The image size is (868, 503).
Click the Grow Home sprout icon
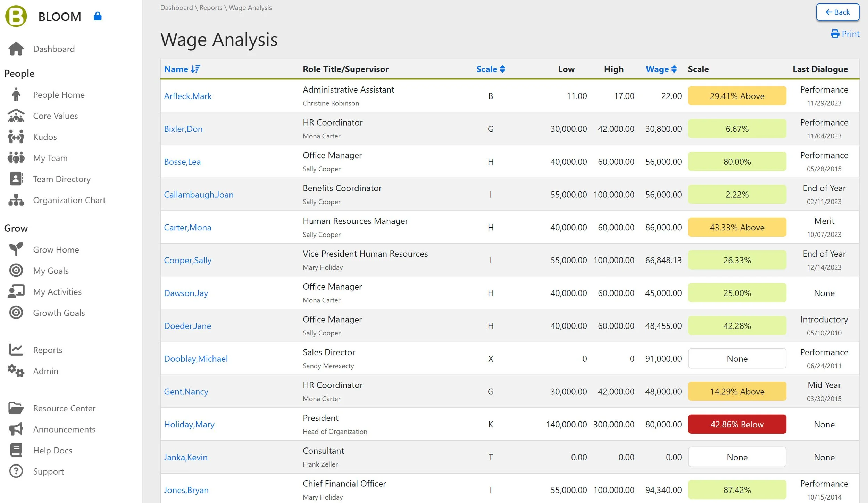coord(16,249)
